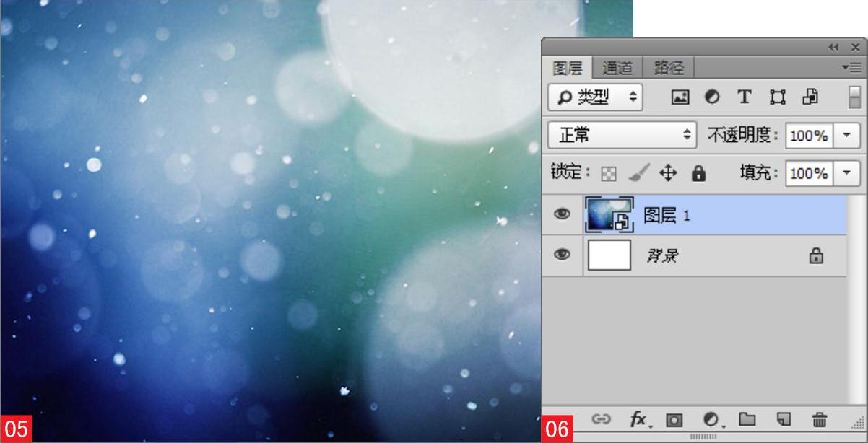Open the 不透明度 opacity dropdown arrow
This screenshot has height=443, width=868.
click(x=847, y=135)
